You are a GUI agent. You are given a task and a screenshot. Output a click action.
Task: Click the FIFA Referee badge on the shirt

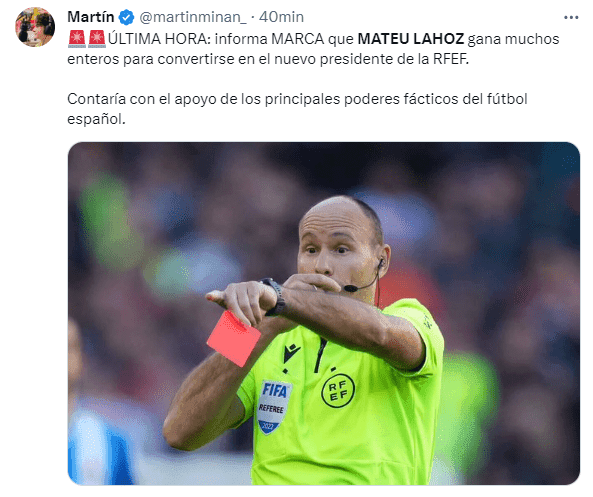[274, 407]
